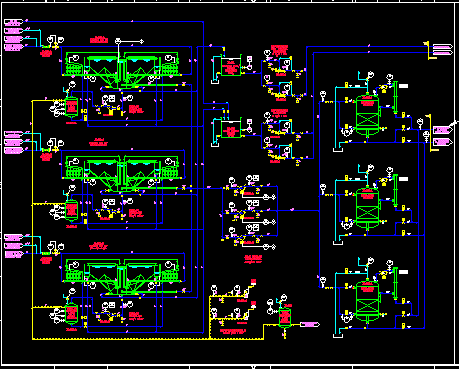Click topmost magenta connector tag at upper left
Viewport: 459px width, 371px height.
(x=14, y=22)
